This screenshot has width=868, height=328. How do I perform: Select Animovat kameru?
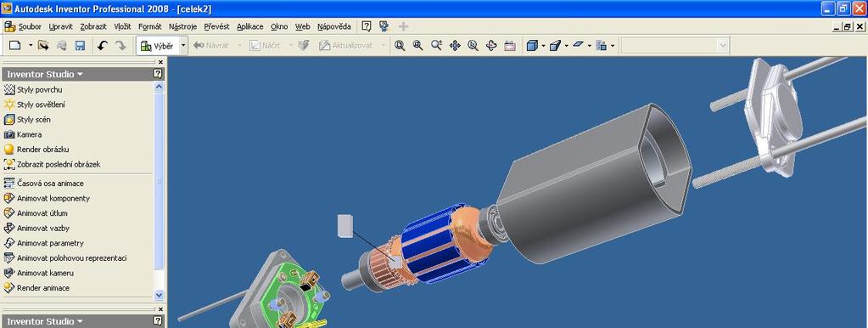click(x=39, y=273)
